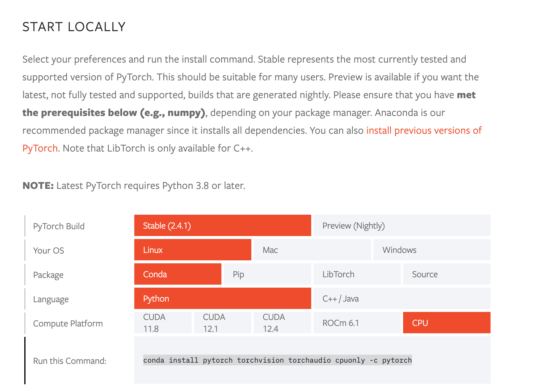This screenshot has height=392, width=543.
Task: Choose Pip as the package manager
Action: 267,274
